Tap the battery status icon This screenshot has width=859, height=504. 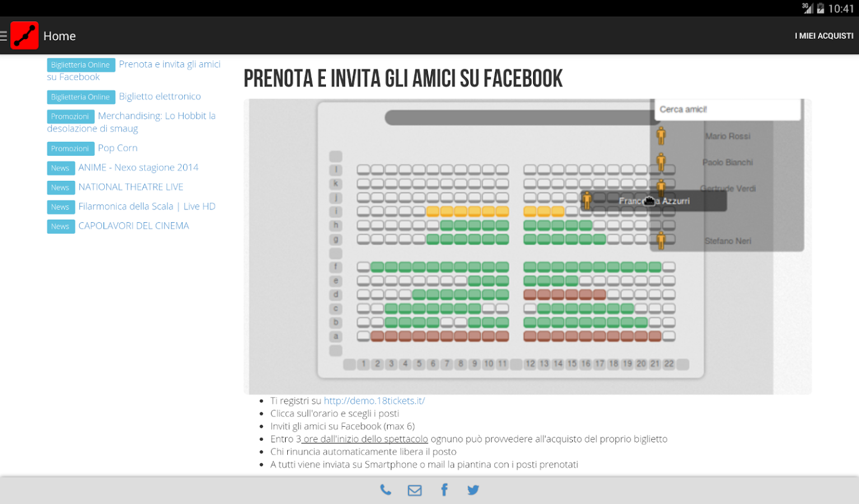820,8
